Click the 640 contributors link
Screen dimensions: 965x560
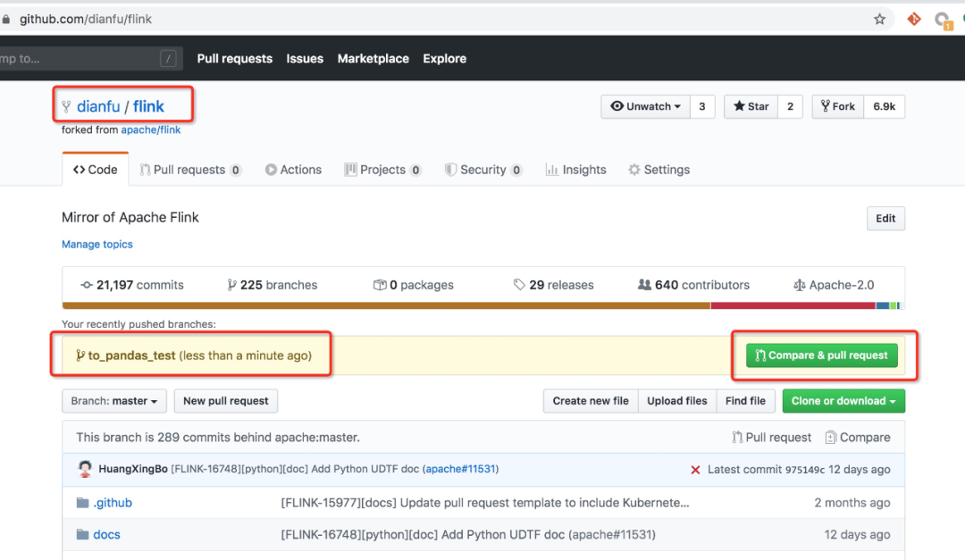[693, 285]
